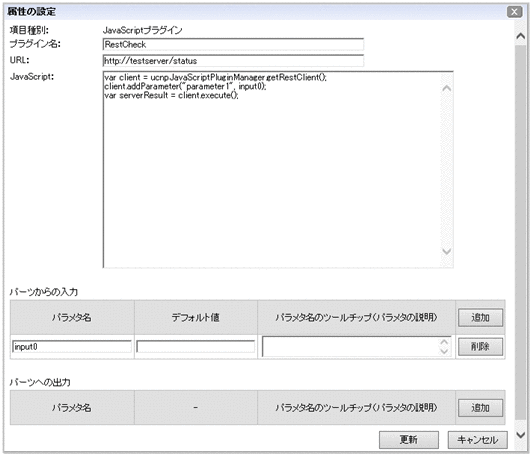This screenshot has height=456, width=532.
Task: Click the キャンセル button
Action: pos(477,440)
